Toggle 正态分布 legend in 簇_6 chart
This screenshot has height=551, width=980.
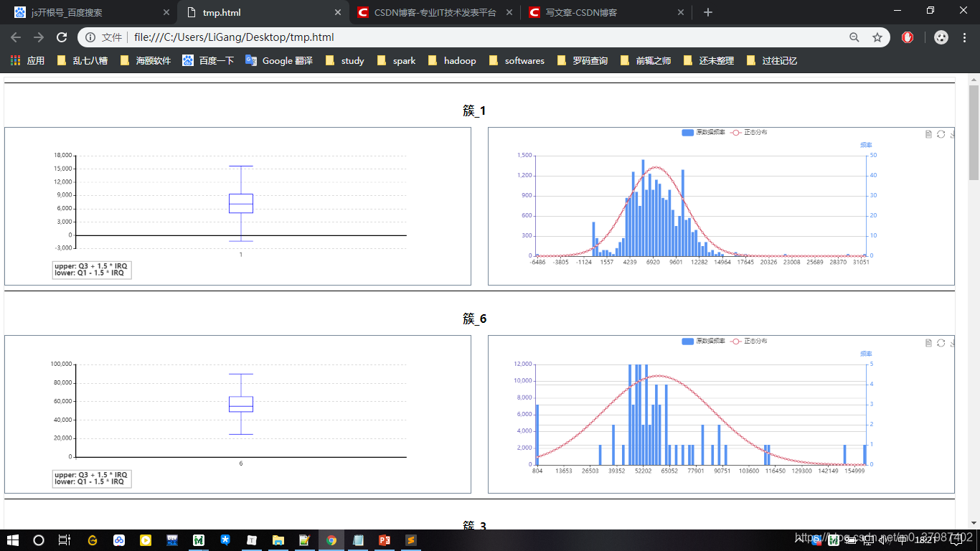[748, 341]
